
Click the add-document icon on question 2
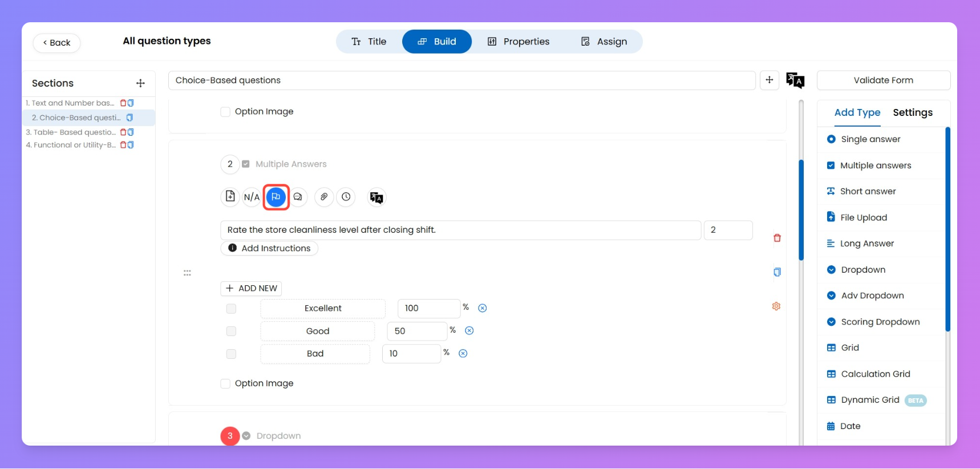tap(230, 197)
